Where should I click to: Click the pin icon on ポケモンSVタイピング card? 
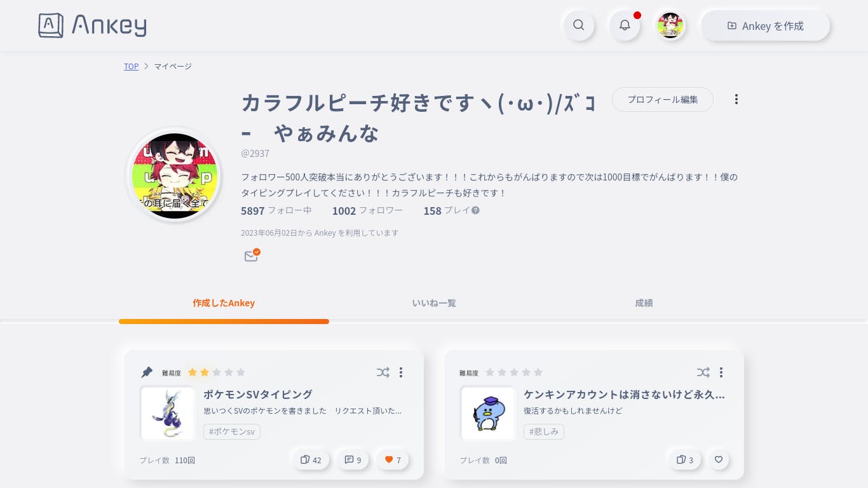[x=147, y=372]
